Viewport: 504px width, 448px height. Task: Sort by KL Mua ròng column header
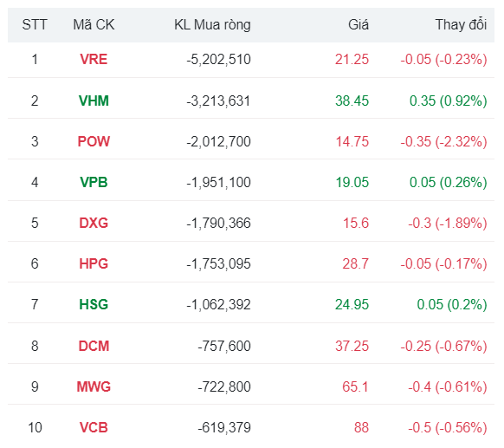pos(212,25)
